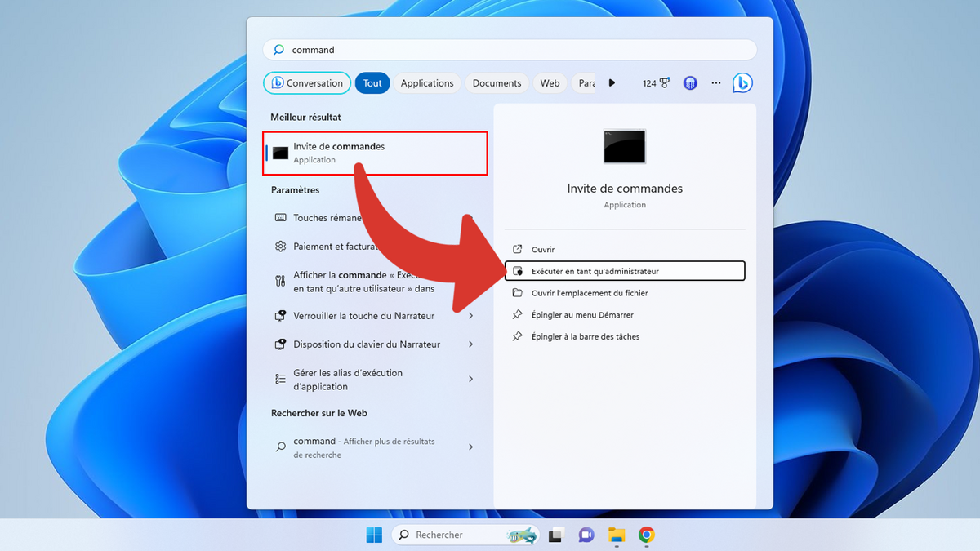
Task: Click the tools icon beside Afficher la commande
Action: tap(280, 282)
